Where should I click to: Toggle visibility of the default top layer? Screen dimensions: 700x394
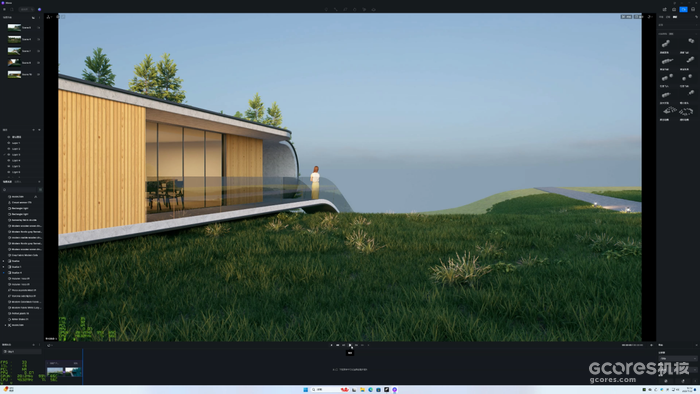coord(8,137)
